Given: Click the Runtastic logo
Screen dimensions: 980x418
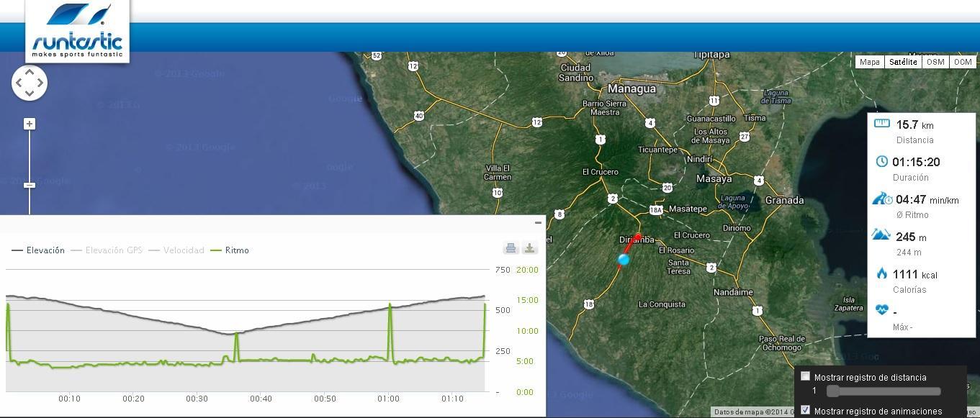Looking at the screenshot, I should pyautogui.click(x=77, y=31).
